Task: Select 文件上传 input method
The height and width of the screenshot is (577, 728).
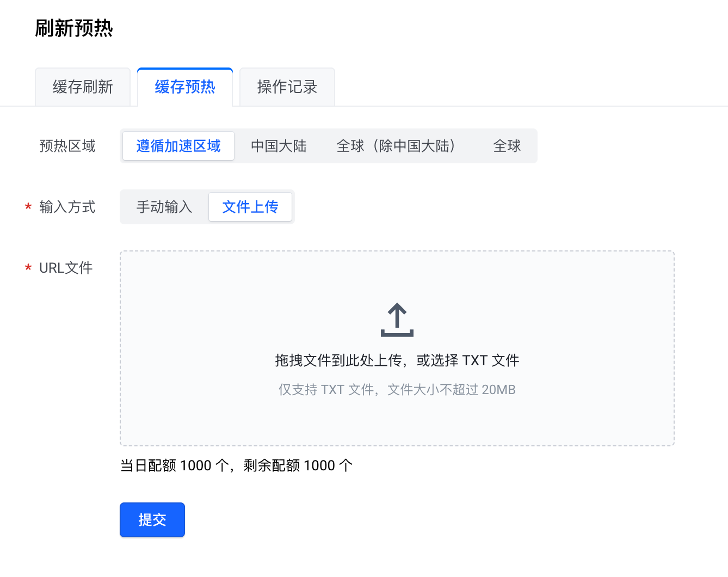Action: (x=250, y=207)
